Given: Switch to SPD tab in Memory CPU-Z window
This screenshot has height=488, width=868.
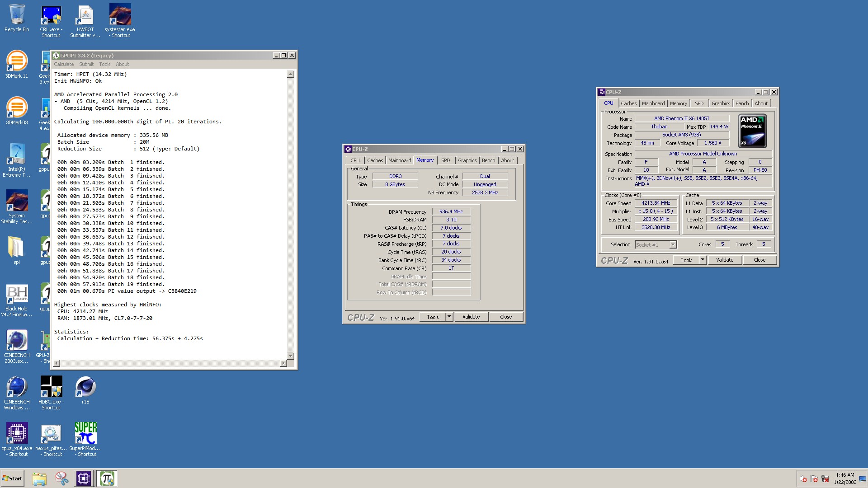Looking at the screenshot, I should [x=446, y=160].
